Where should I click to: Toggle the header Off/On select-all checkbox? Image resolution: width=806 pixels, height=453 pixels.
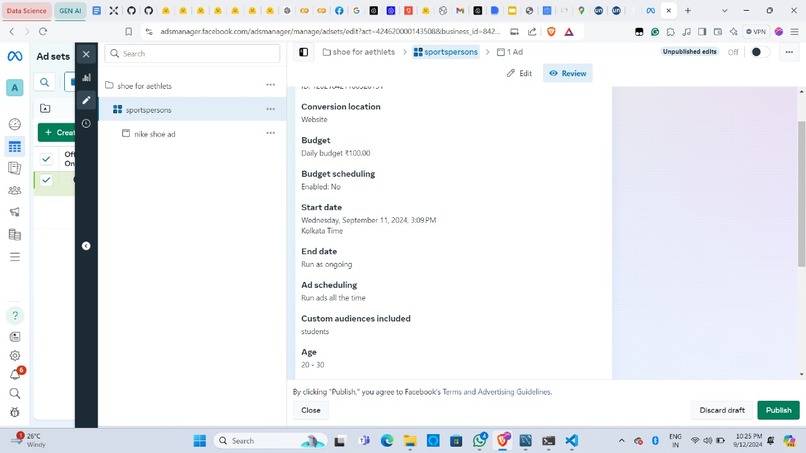[46, 159]
